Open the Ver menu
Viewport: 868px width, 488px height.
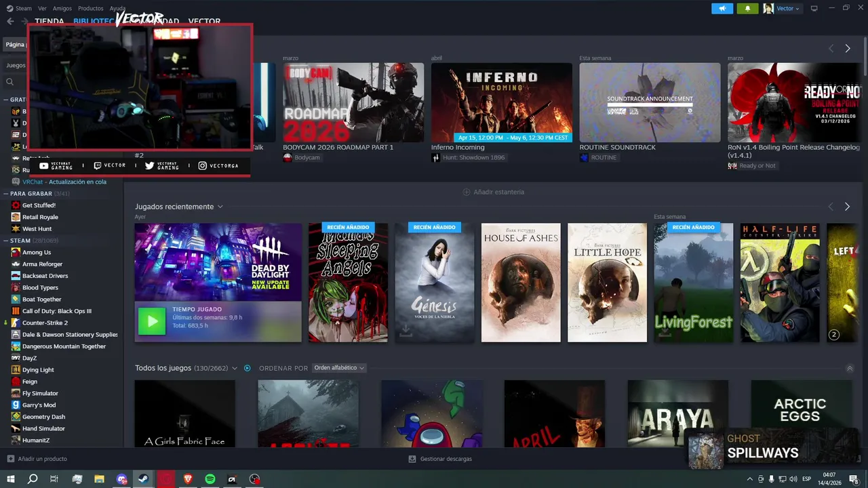tap(42, 8)
